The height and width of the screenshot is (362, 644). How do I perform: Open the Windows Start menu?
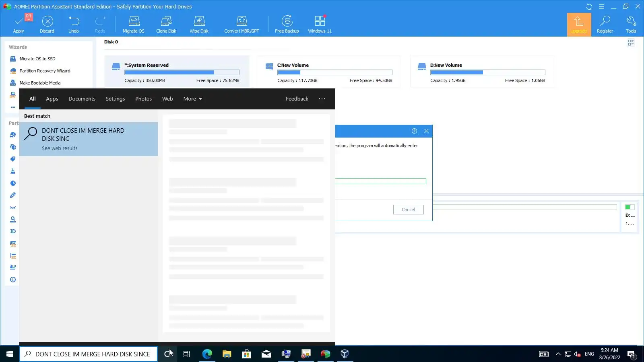[10, 354]
